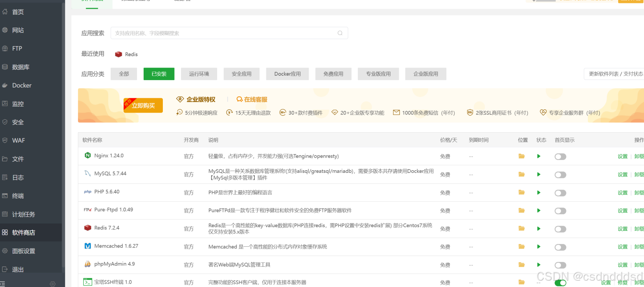
Task: Toggle homepage display for PHP 5.6.40
Action: click(560, 193)
